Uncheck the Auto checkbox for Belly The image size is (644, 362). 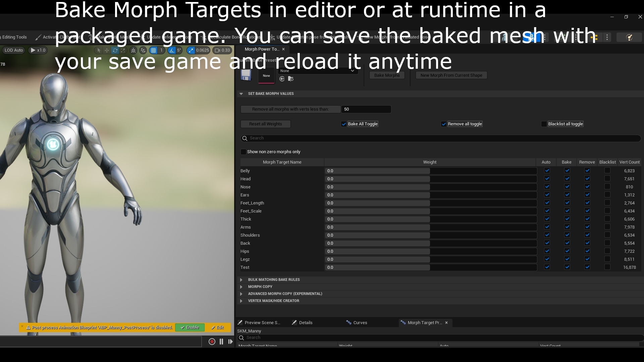[x=547, y=171]
